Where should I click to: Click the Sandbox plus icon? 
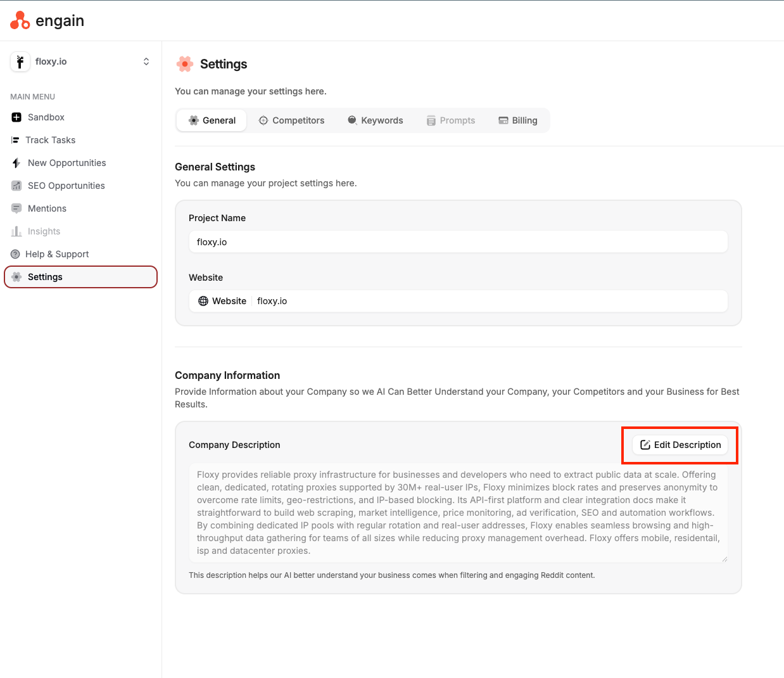[x=16, y=117]
